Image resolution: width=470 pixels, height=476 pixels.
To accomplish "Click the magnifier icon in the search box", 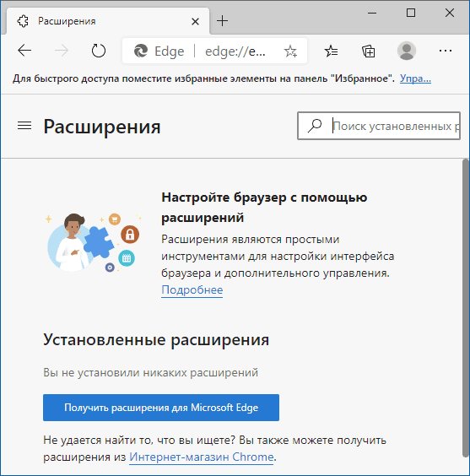I will pos(315,126).
